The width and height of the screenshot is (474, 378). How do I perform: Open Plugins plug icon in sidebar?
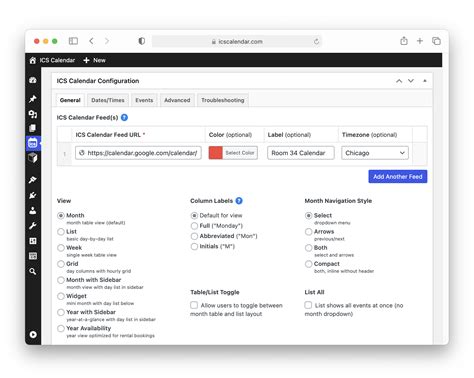[33, 195]
